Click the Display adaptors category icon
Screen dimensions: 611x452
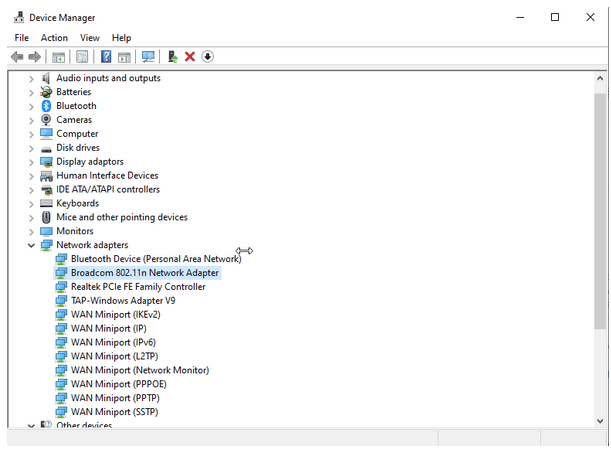click(x=46, y=162)
